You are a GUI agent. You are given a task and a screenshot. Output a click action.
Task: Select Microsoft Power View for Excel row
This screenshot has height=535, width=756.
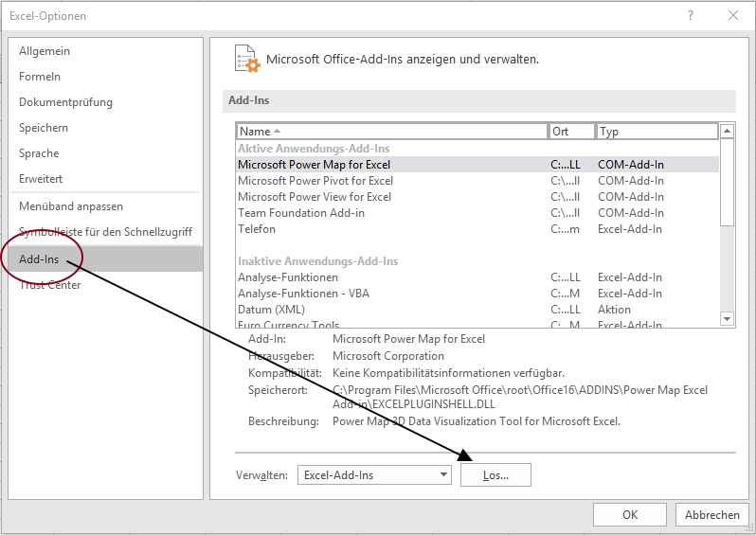click(477, 197)
